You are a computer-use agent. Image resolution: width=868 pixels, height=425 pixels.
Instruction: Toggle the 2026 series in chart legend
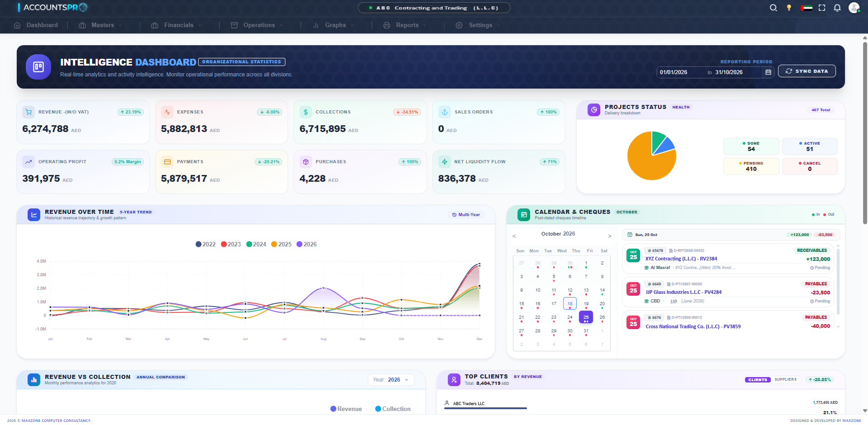307,244
